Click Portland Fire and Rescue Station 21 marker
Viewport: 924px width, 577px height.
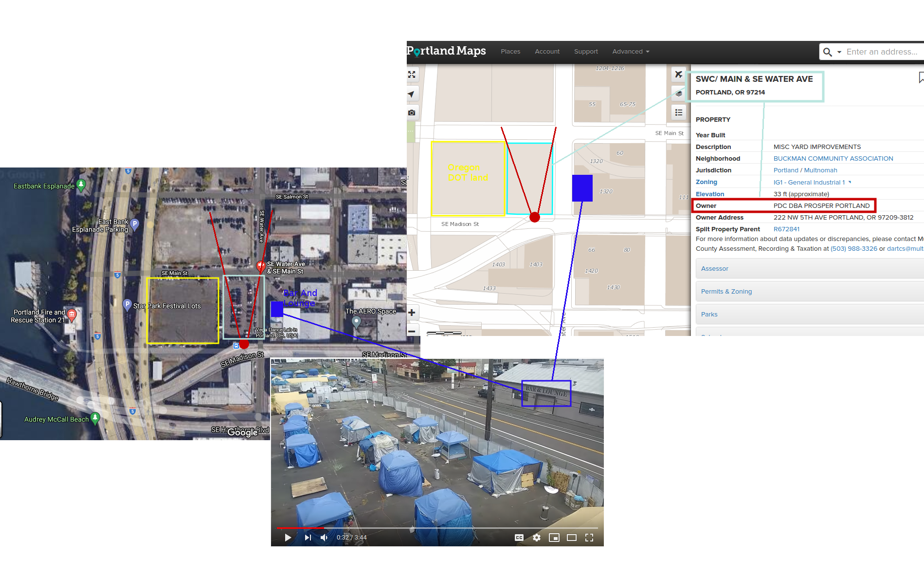(72, 315)
